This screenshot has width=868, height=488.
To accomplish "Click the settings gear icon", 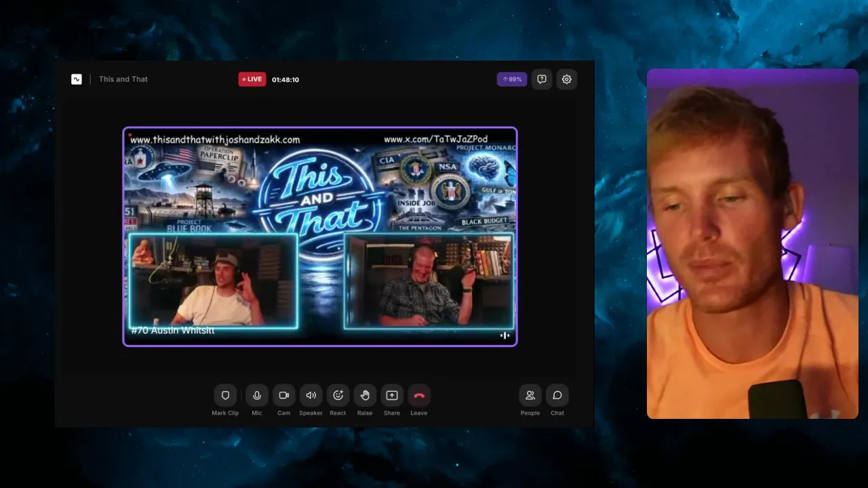I will 567,79.
